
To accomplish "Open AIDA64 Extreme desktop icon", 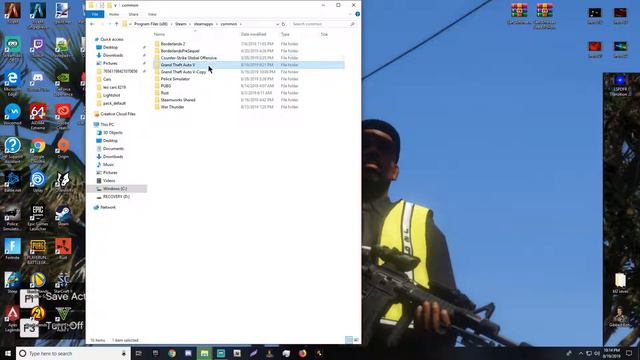I will (38, 117).
